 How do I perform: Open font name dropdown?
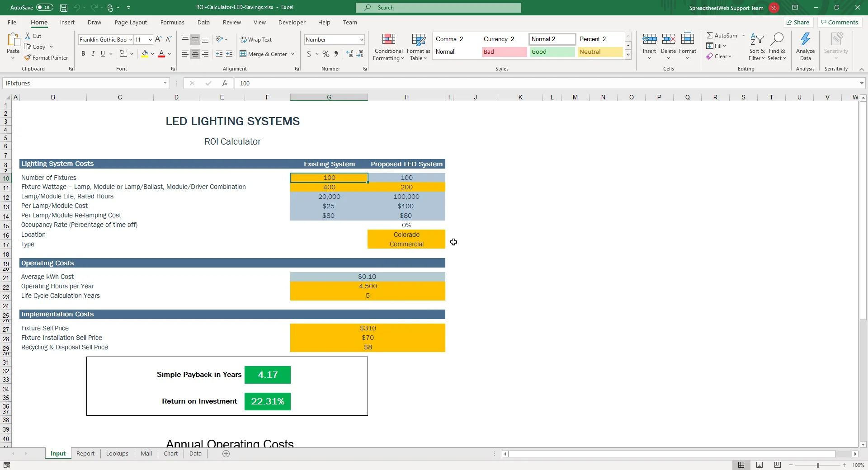[x=131, y=40]
